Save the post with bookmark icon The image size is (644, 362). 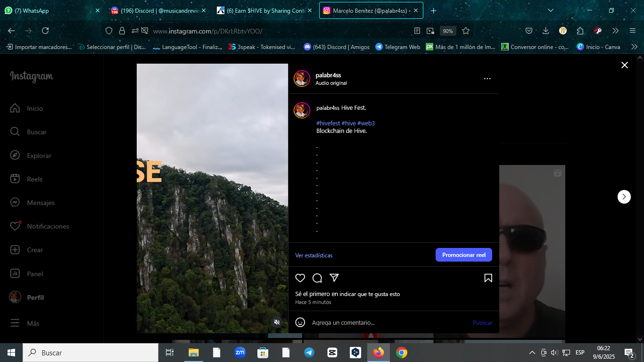coord(488,278)
